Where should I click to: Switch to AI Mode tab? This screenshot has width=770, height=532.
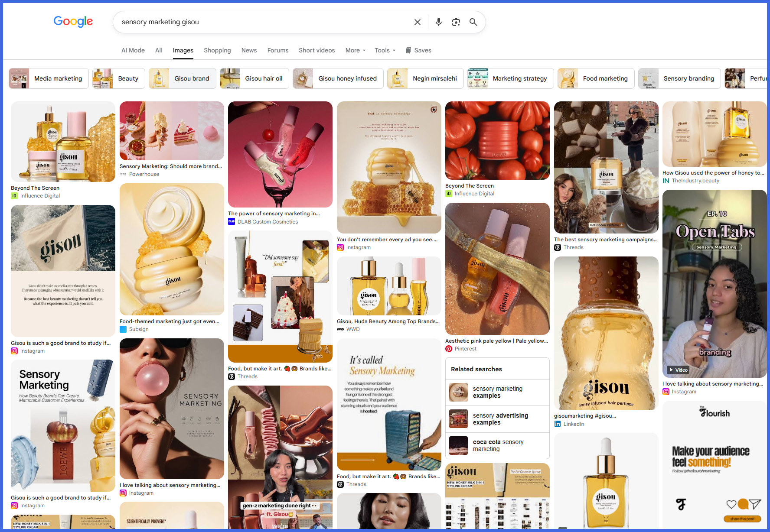[x=133, y=50]
